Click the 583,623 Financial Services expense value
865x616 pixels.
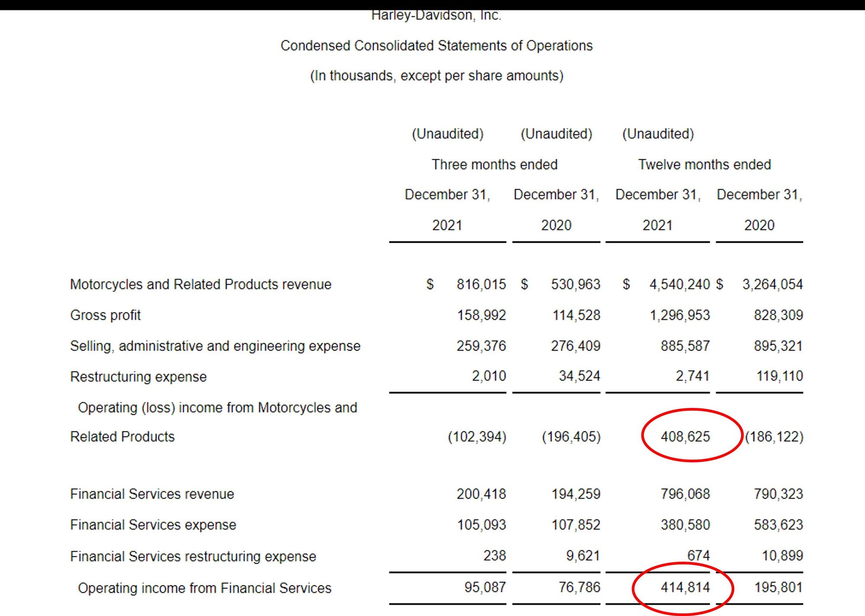[x=778, y=525]
